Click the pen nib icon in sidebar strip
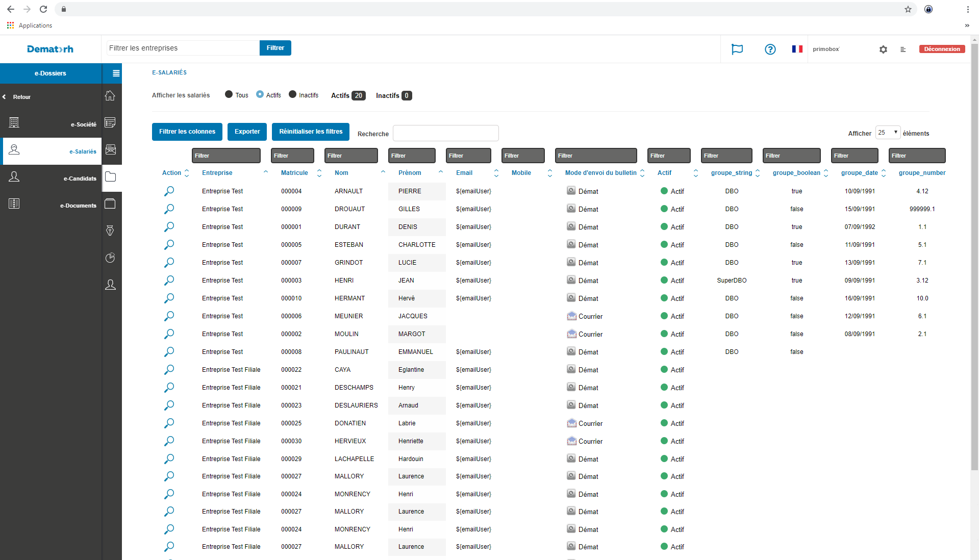979x560 pixels. click(x=110, y=231)
